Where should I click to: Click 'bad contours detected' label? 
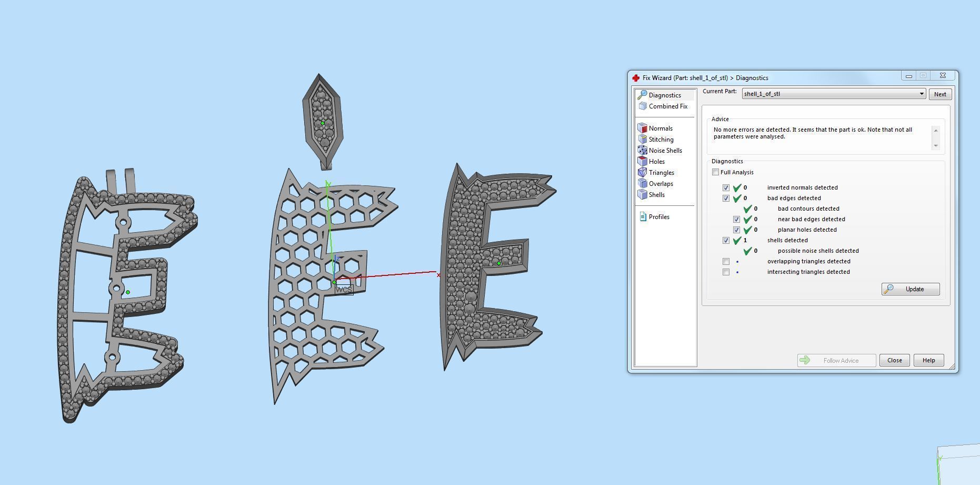point(808,209)
